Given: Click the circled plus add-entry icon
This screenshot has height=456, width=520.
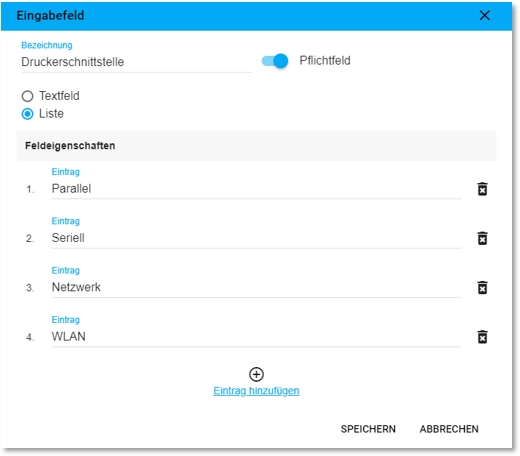Looking at the screenshot, I should (256, 374).
